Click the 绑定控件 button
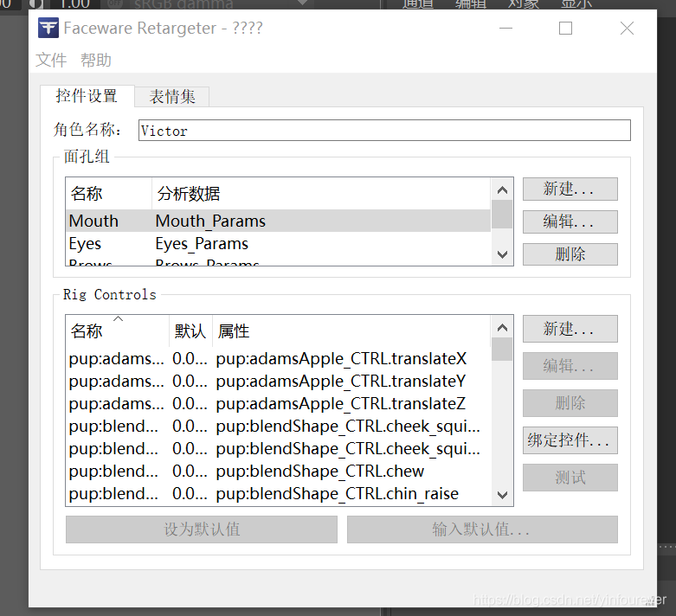Screen dimensions: 676x616 pos(570,440)
